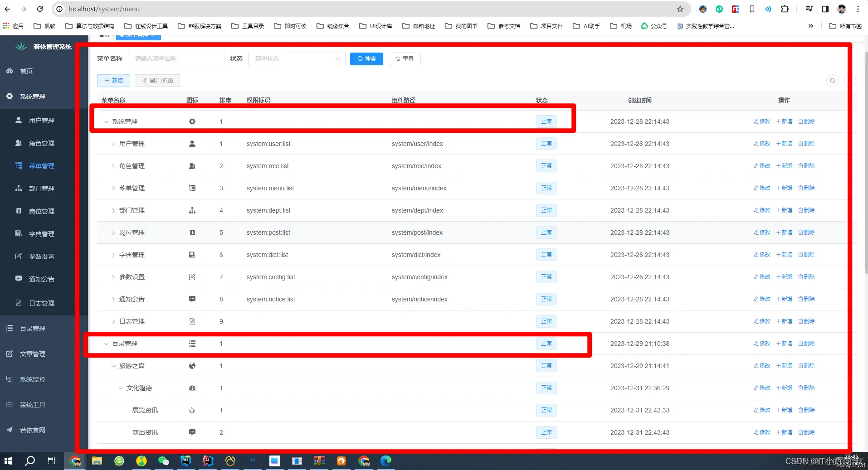
Task: Open the AI助手 bookmark folder
Action: (586, 26)
